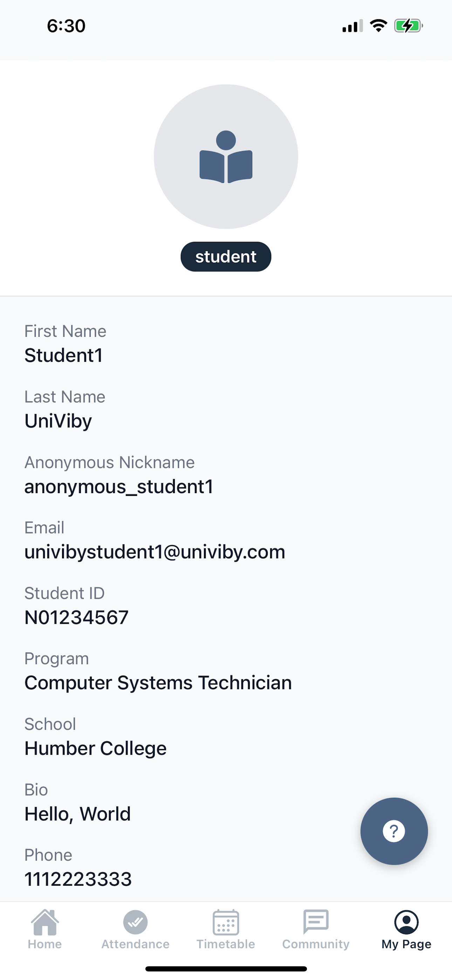Tap the battery charging status icon

(x=408, y=26)
